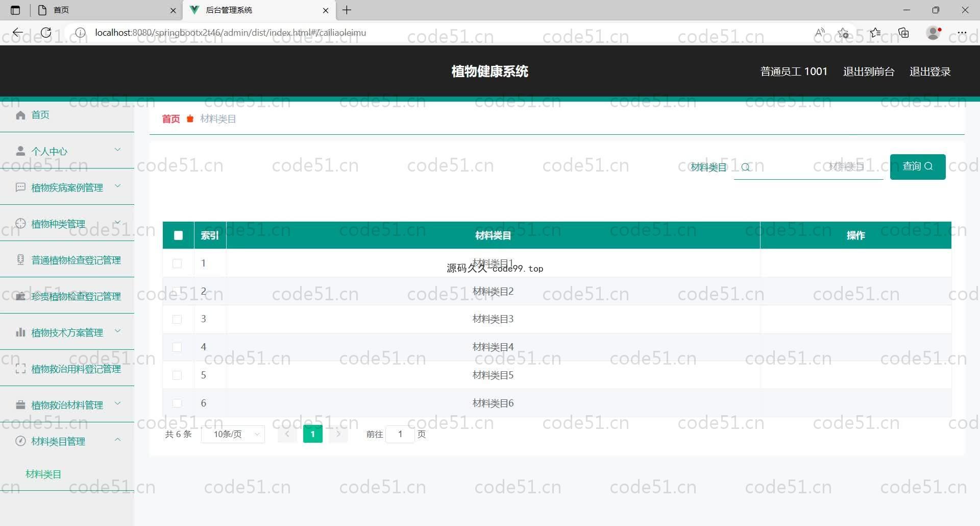Click the 查询 search button
The width and height of the screenshot is (980, 526).
coord(918,166)
